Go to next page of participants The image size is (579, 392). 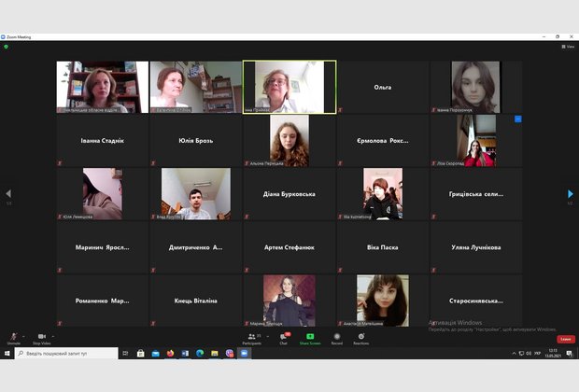click(571, 194)
